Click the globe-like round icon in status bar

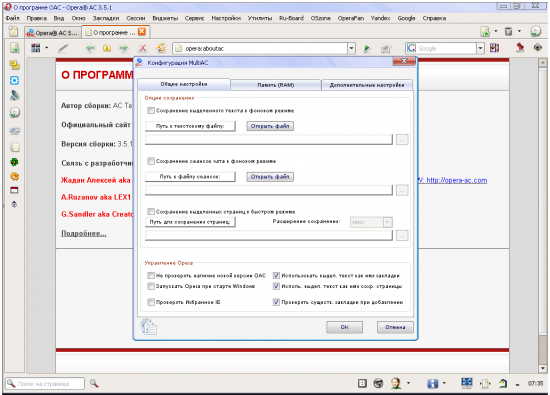pyautogui.click(x=378, y=383)
